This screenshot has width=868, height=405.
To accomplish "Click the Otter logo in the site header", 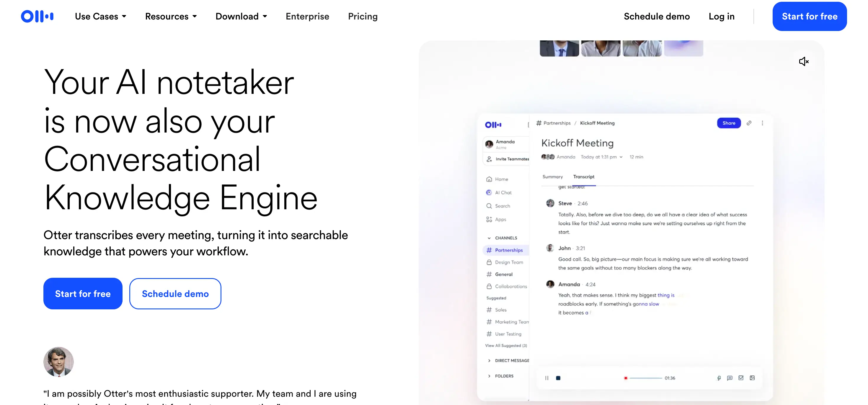I will point(37,16).
